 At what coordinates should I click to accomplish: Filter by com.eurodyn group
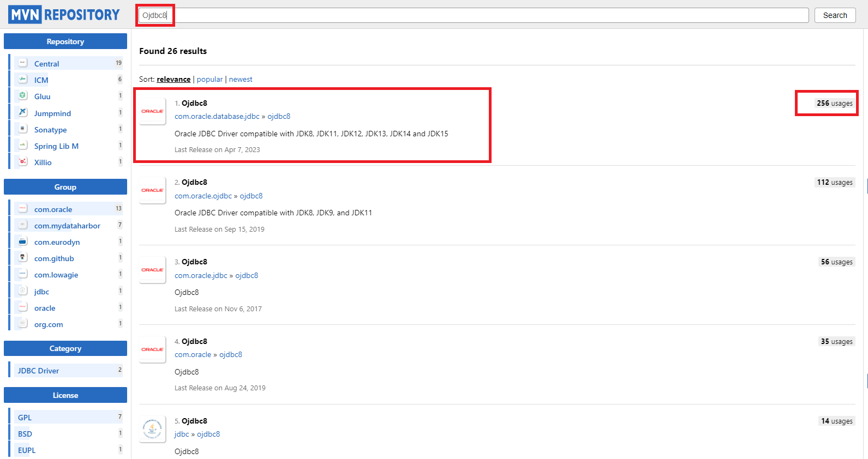57,242
